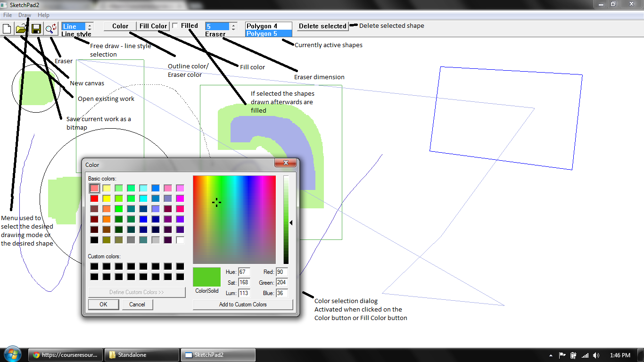Click the Blue value input field
The height and width of the screenshot is (362, 644).
281,293
